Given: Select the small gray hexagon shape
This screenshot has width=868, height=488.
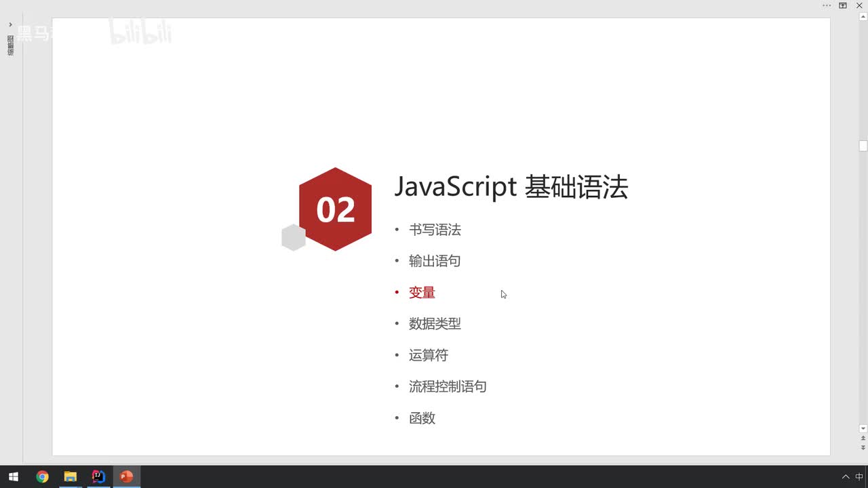Looking at the screenshot, I should tap(294, 237).
